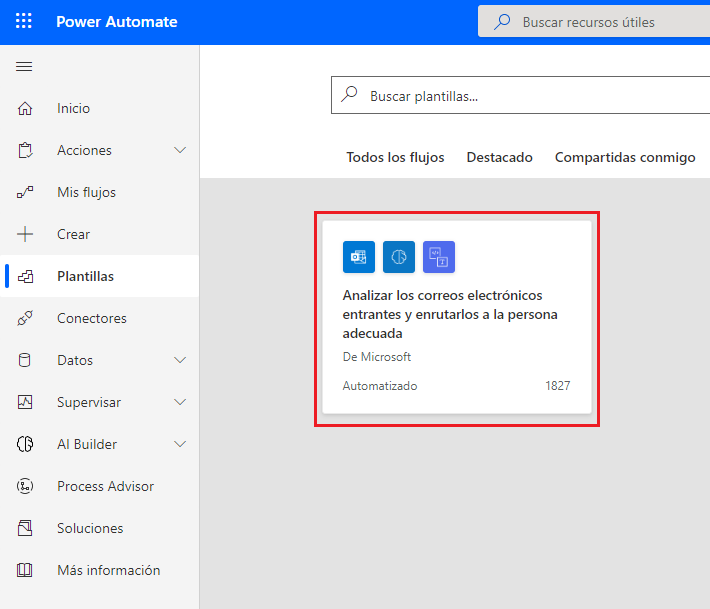This screenshot has width=710, height=609.
Task: Focus the Buscar recursos útiles search field
Action: pos(594,21)
